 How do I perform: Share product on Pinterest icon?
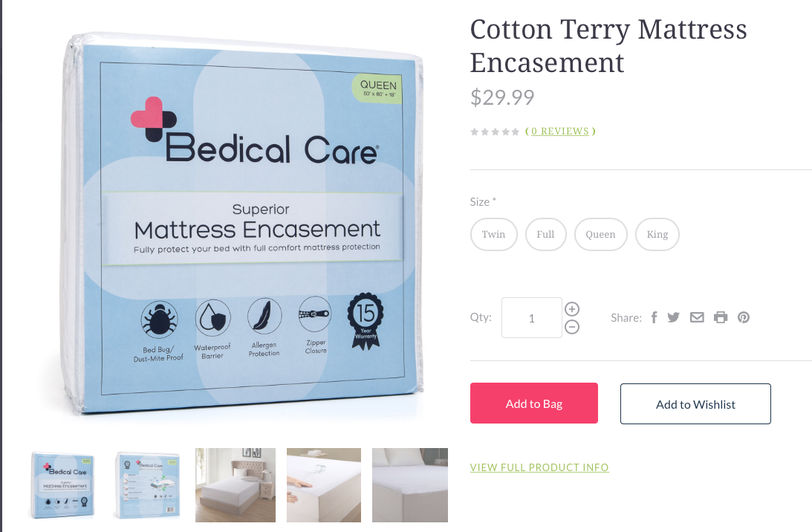pyautogui.click(x=744, y=317)
